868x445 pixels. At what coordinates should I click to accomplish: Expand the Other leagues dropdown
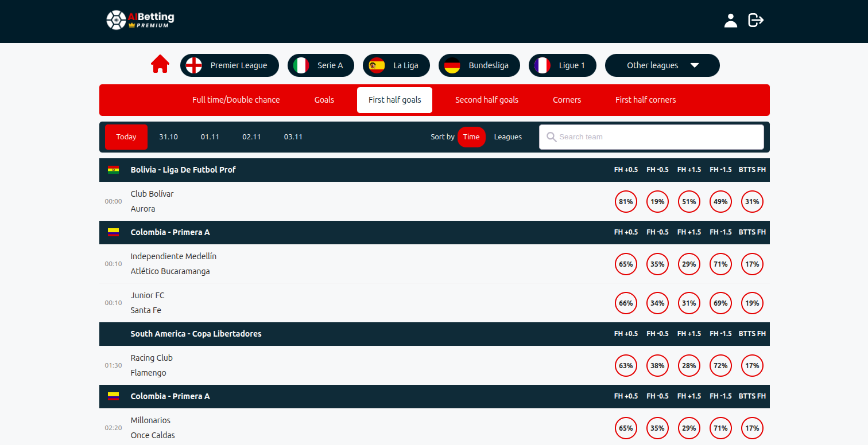[x=662, y=65]
